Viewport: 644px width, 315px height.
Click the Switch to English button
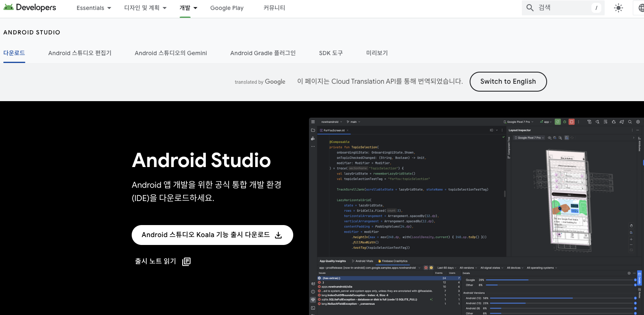(x=508, y=82)
